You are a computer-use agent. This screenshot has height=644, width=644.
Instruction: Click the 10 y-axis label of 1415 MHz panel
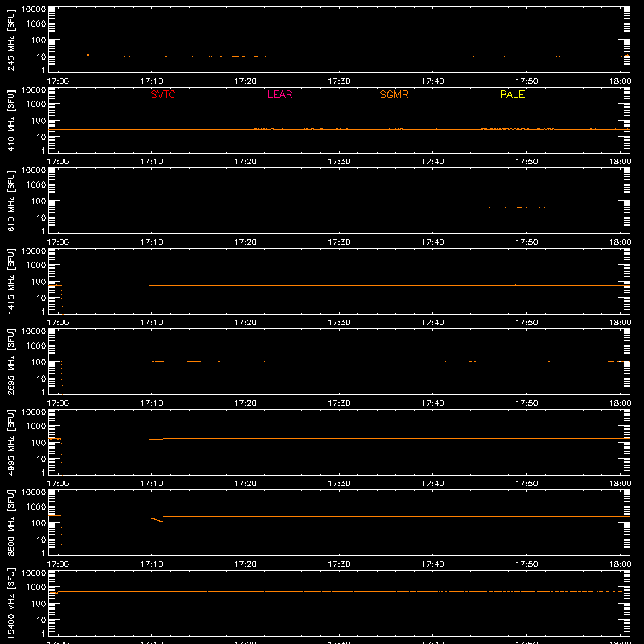tap(41, 298)
